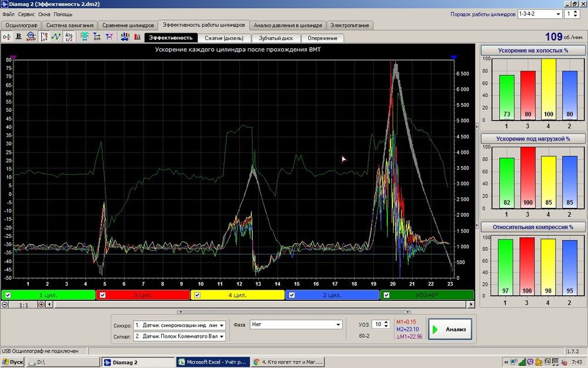Click the car with bar chart icon
Image resolution: width=588 pixels, height=368 pixels.
[125, 37]
